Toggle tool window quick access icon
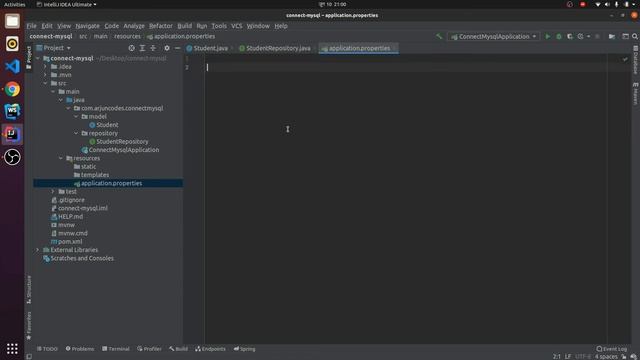The height and width of the screenshot is (360, 640). (29, 356)
